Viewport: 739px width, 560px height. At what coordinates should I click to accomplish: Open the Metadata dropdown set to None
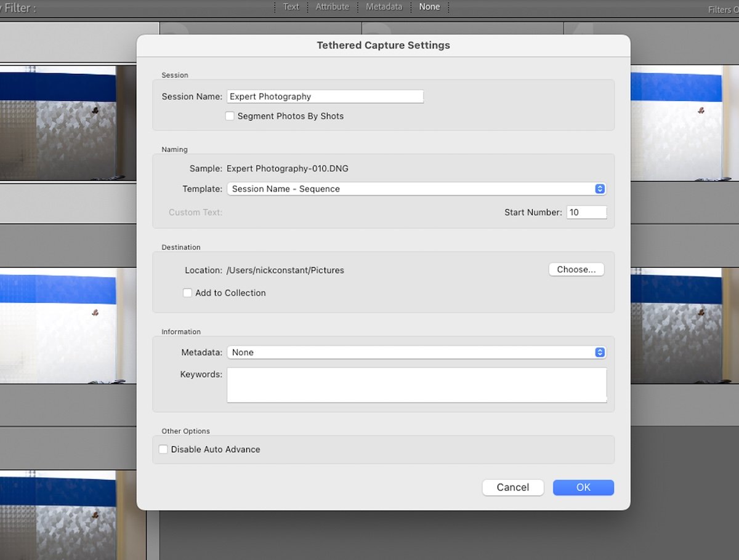[413, 352]
